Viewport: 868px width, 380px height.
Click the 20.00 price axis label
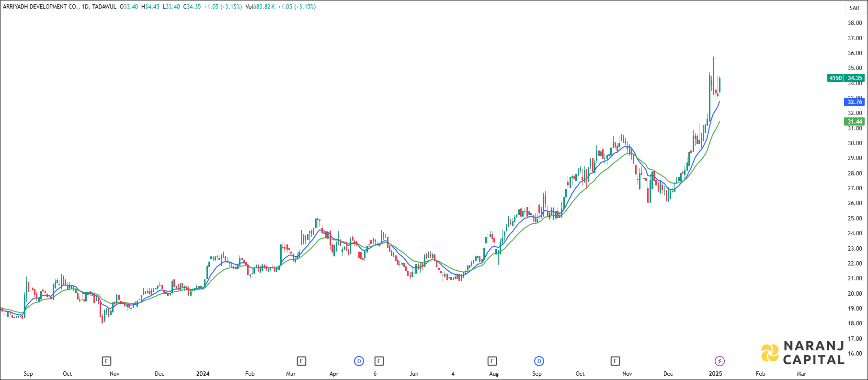pyautogui.click(x=855, y=294)
